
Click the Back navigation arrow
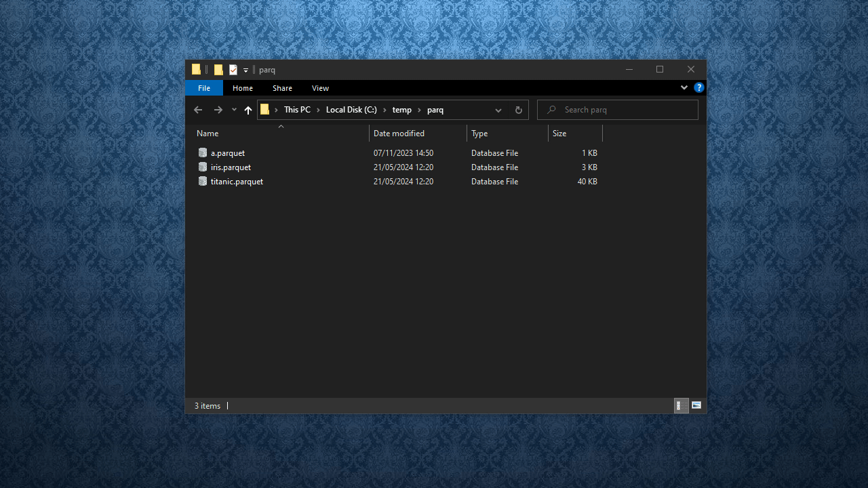coord(198,110)
